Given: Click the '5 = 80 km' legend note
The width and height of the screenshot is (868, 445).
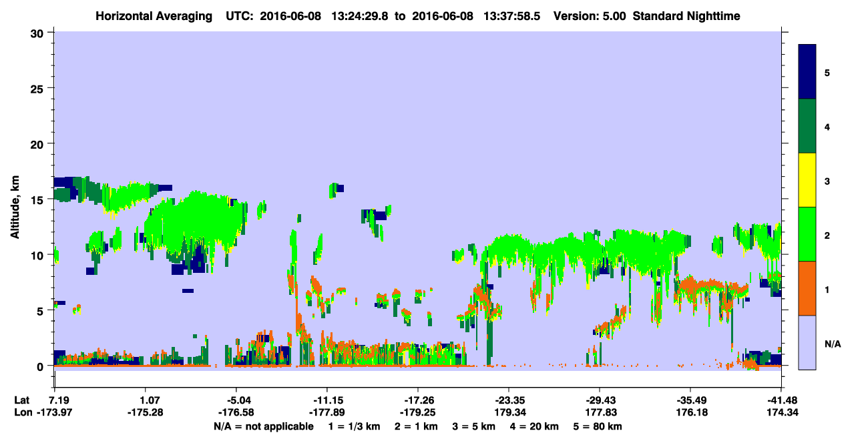Looking at the screenshot, I should tap(599, 426).
